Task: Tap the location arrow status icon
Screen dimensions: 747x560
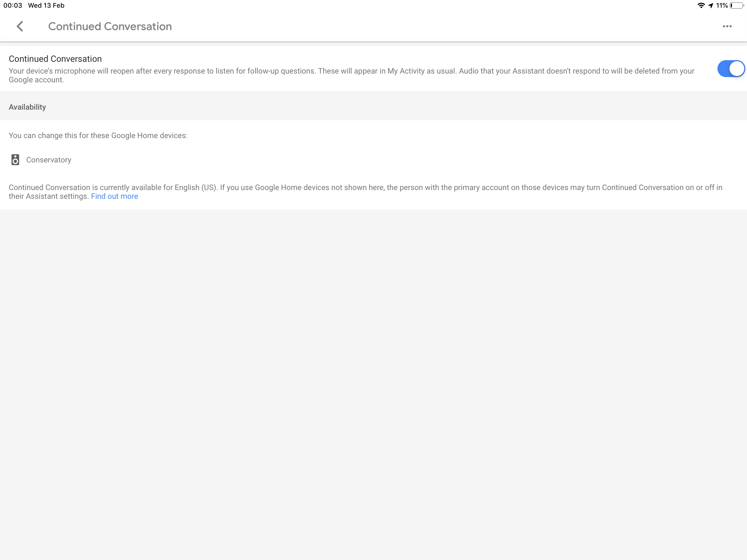Action: coord(711,5)
